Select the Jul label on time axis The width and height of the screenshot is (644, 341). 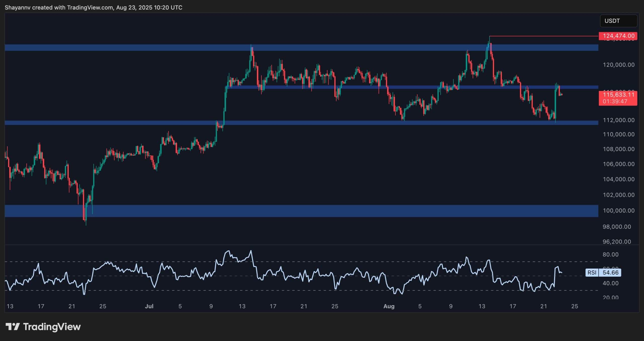(x=149, y=306)
